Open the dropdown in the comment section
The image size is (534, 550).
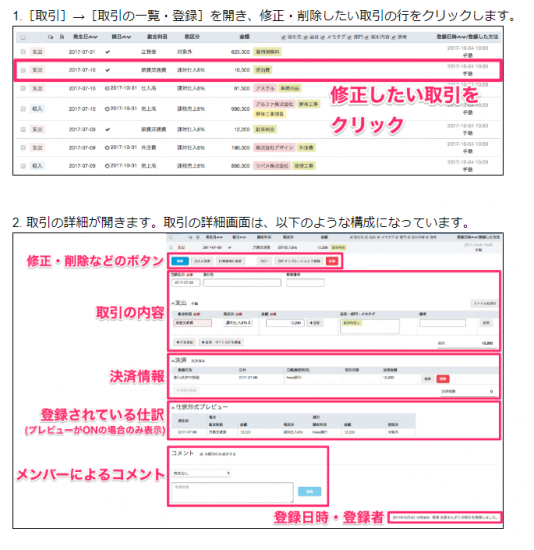[x=201, y=473]
